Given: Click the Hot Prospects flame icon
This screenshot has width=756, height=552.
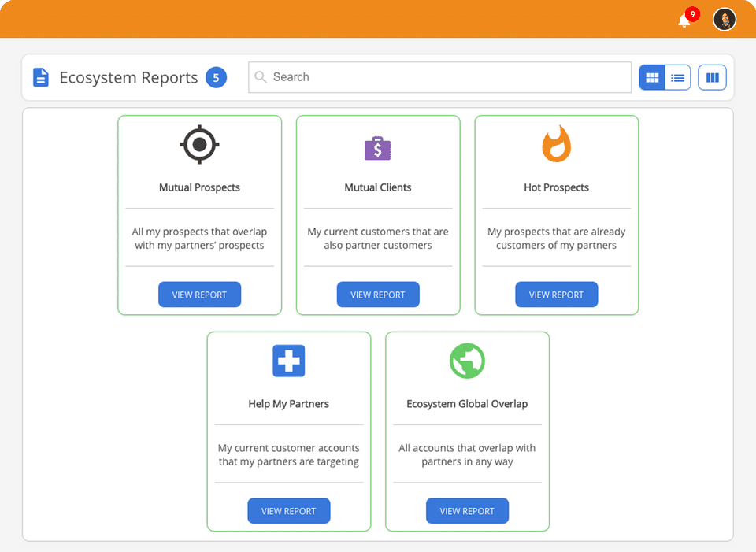Looking at the screenshot, I should tap(557, 143).
